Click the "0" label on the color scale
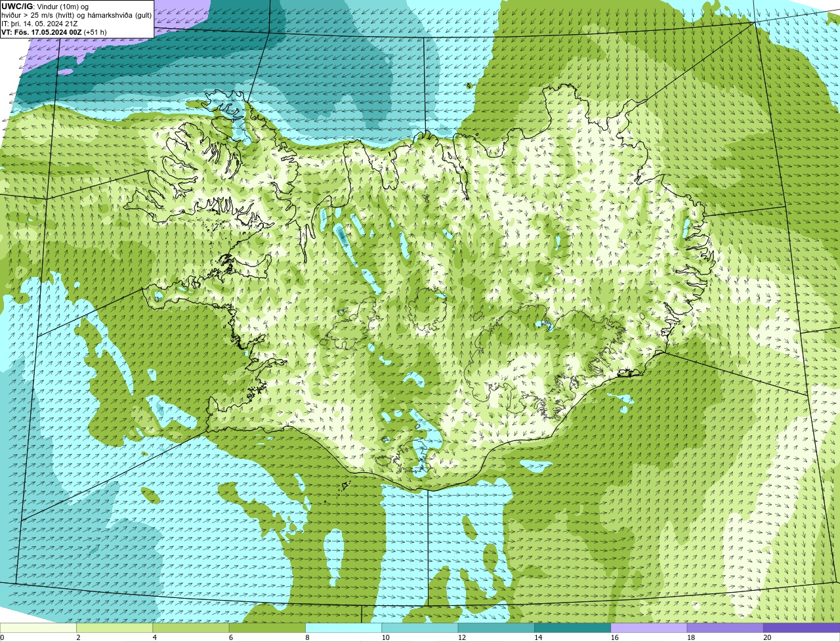Screen dimensions: 840x642 tap(2, 637)
